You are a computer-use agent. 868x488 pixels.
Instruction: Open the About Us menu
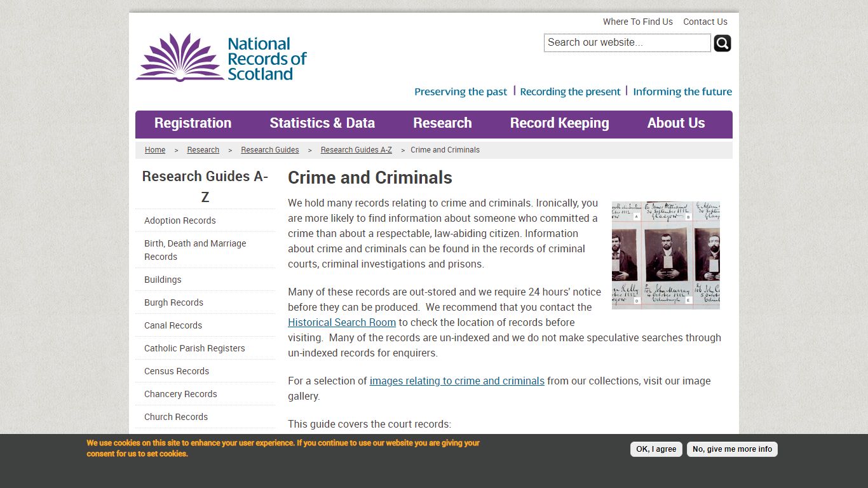click(676, 123)
